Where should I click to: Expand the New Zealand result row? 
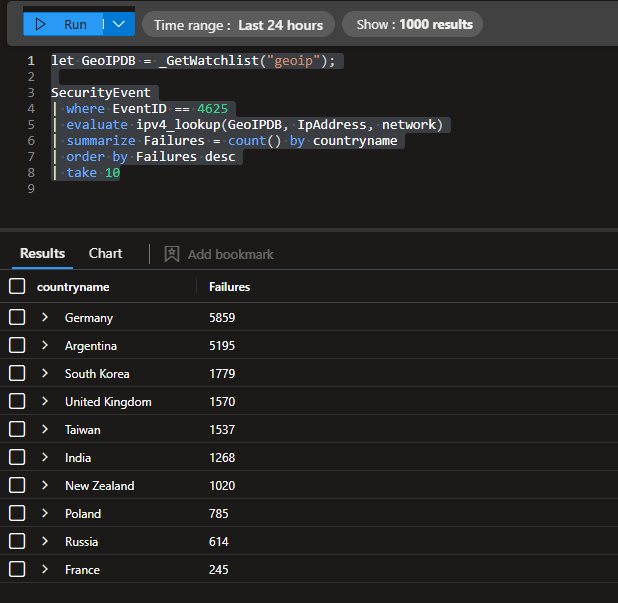45,486
